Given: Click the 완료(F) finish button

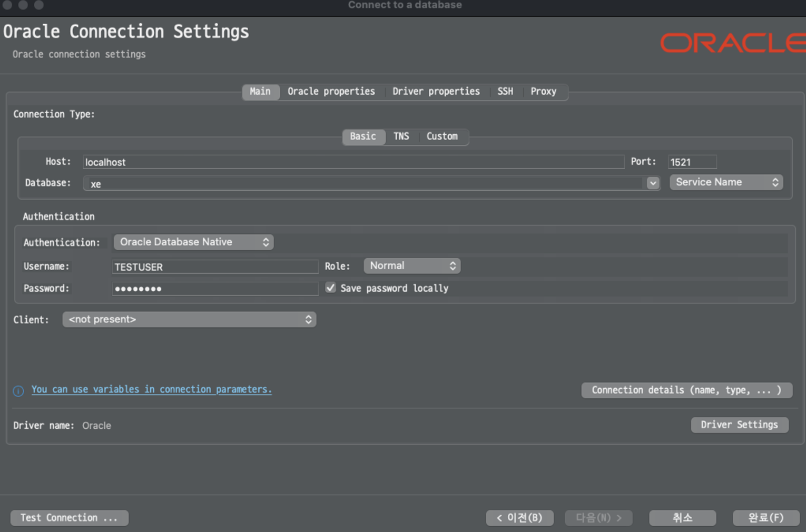Looking at the screenshot, I should click(x=766, y=518).
